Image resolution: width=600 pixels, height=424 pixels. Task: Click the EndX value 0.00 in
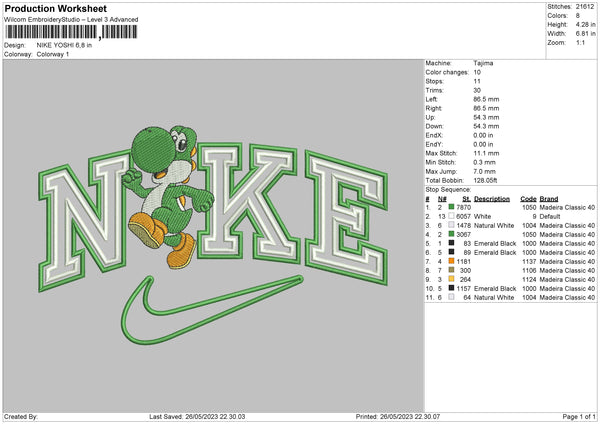coord(483,135)
